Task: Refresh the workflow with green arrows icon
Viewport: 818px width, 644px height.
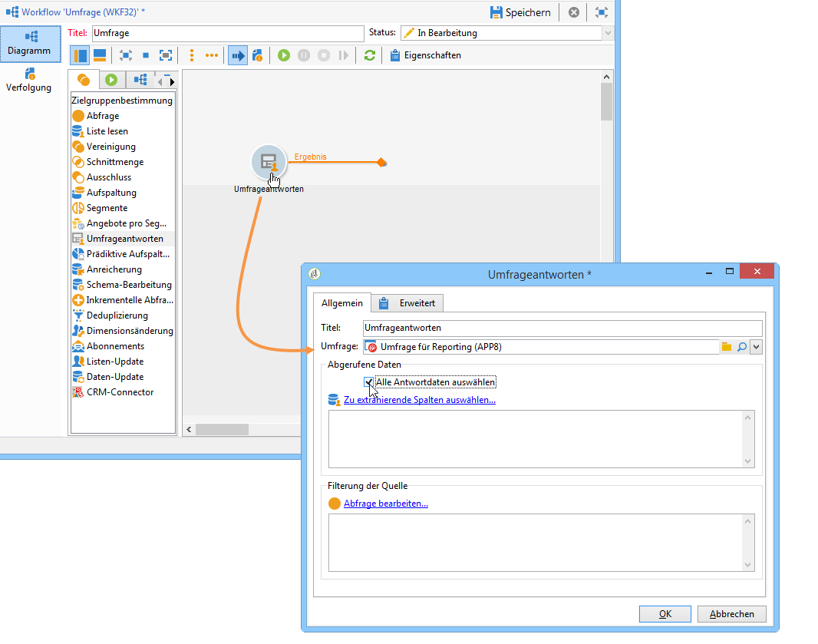Action: click(370, 55)
